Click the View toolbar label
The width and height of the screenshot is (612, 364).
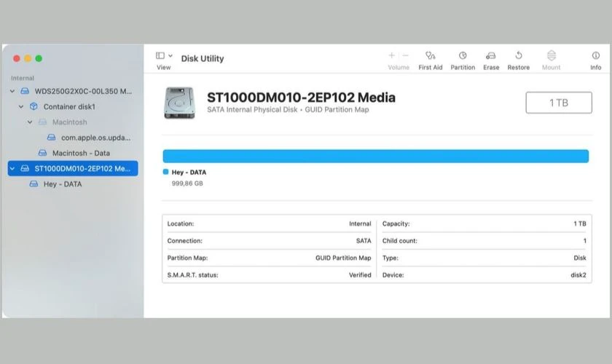click(163, 68)
